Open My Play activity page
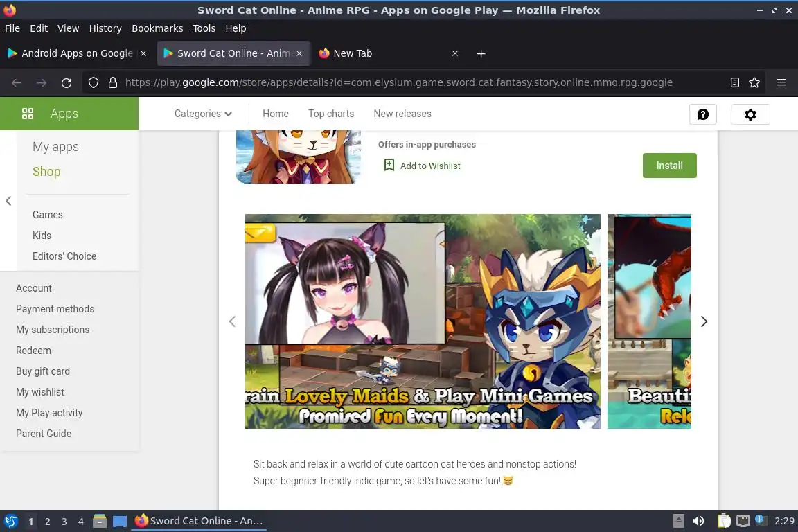The width and height of the screenshot is (798, 532). (x=49, y=413)
